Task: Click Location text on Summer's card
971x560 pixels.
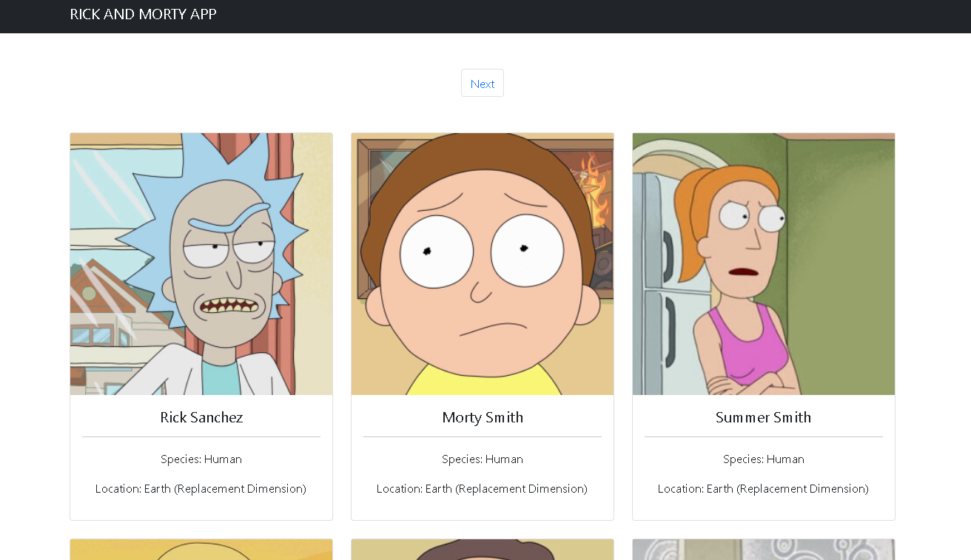Action: click(763, 488)
